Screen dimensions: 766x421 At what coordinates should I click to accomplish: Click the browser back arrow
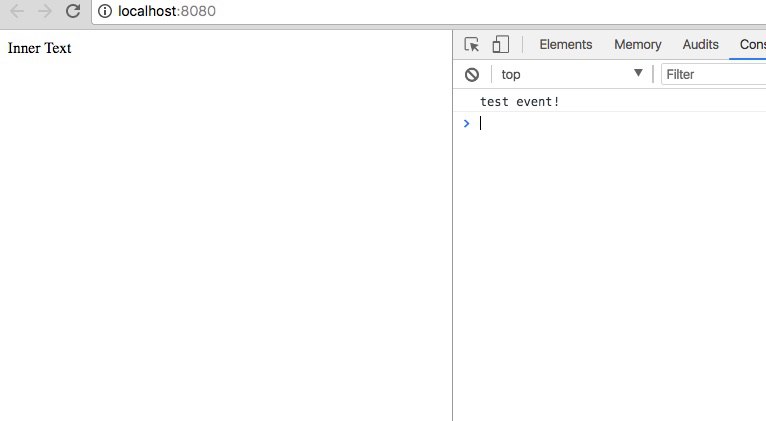[16, 11]
